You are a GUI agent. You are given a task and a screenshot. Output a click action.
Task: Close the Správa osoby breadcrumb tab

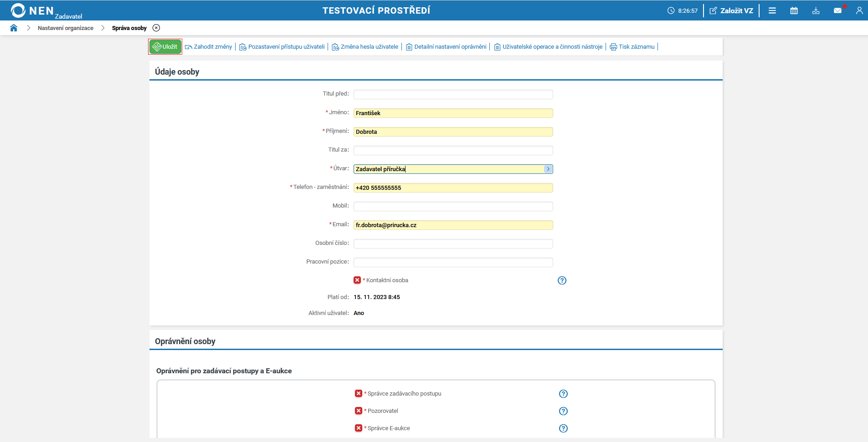(x=156, y=28)
